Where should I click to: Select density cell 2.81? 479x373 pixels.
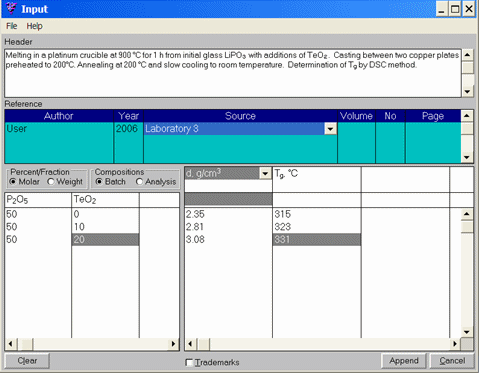(228, 227)
